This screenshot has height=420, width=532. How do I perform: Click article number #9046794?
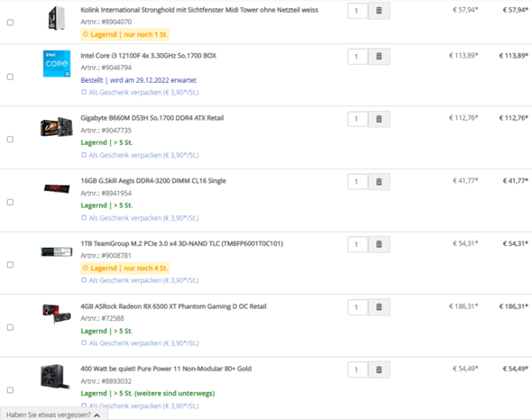tap(116, 68)
